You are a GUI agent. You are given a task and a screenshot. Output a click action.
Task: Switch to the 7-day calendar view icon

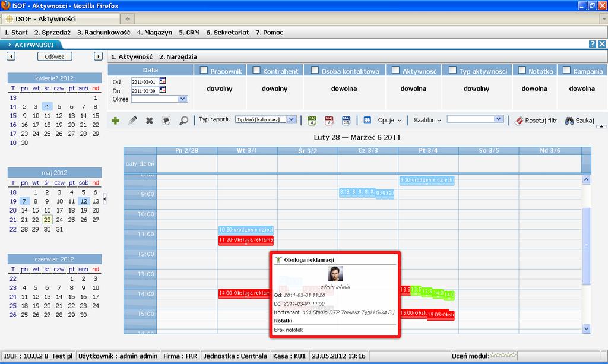[x=329, y=121]
